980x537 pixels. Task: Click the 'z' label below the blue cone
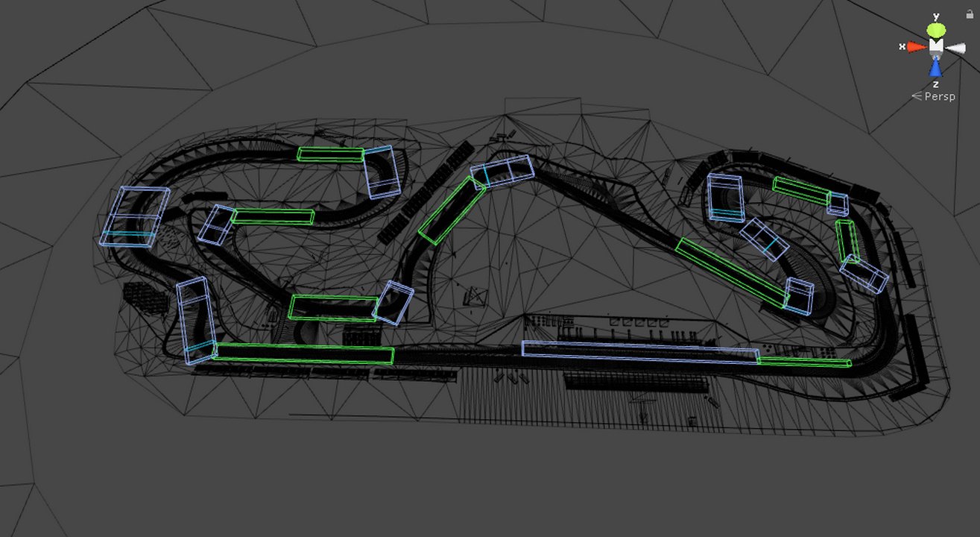935,82
